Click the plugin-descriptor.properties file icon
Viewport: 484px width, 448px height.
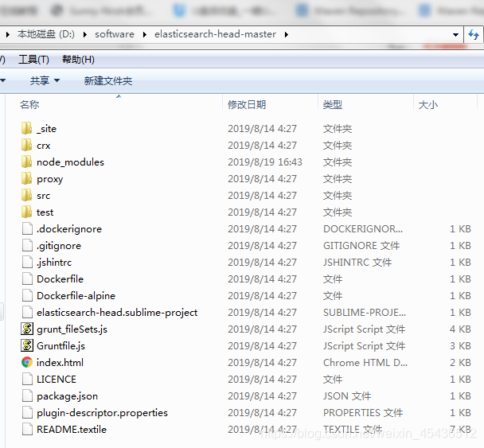[x=27, y=412]
